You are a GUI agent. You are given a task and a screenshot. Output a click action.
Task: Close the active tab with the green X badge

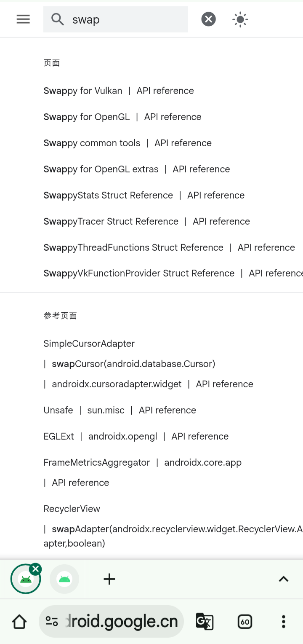[x=36, y=569]
